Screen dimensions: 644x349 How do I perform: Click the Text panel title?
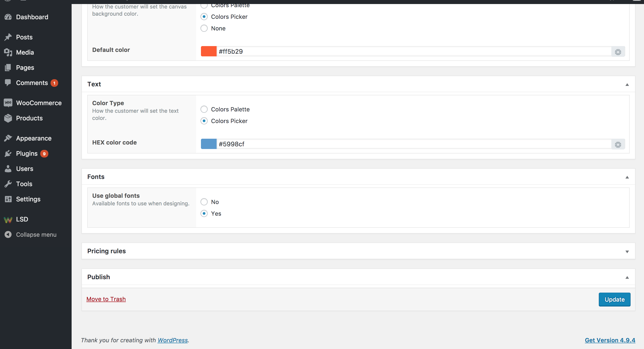point(94,84)
